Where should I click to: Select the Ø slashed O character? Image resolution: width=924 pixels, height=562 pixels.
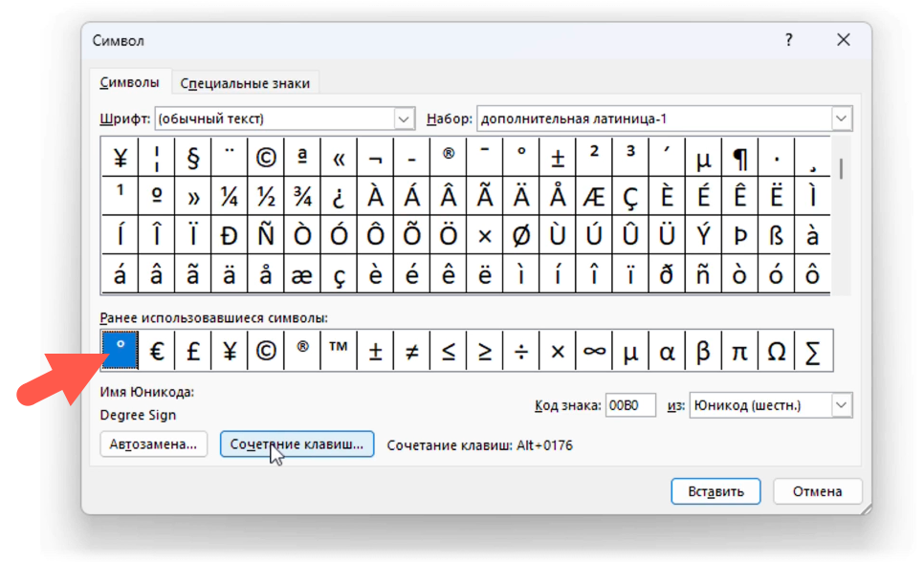521,235
